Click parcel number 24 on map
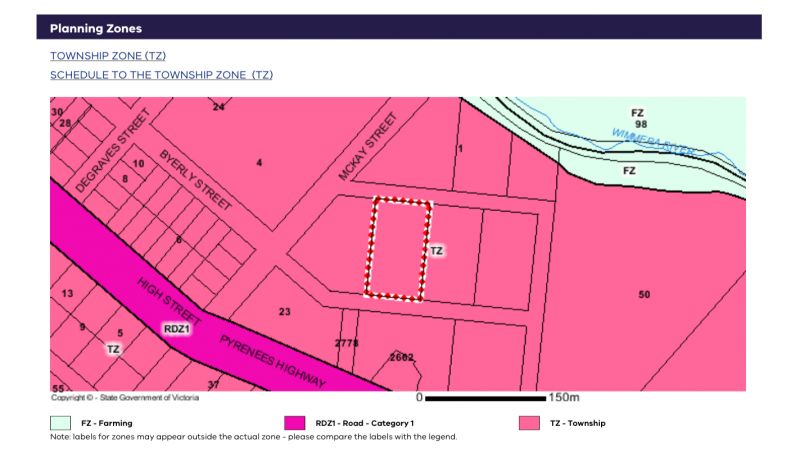The image size is (800, 463). pos(218,107)
